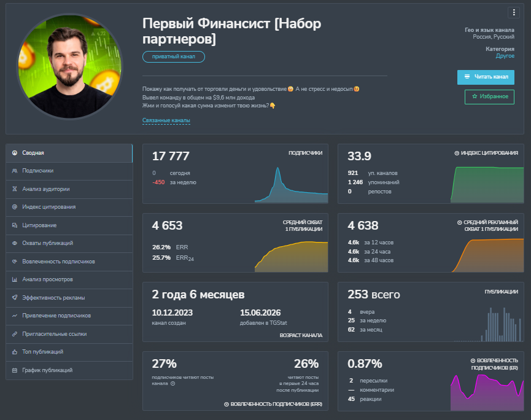The height and width of the screenshot is (420, 531).
Task: Open Анализ аудитории menu item
Action: [x=69, y=189]
